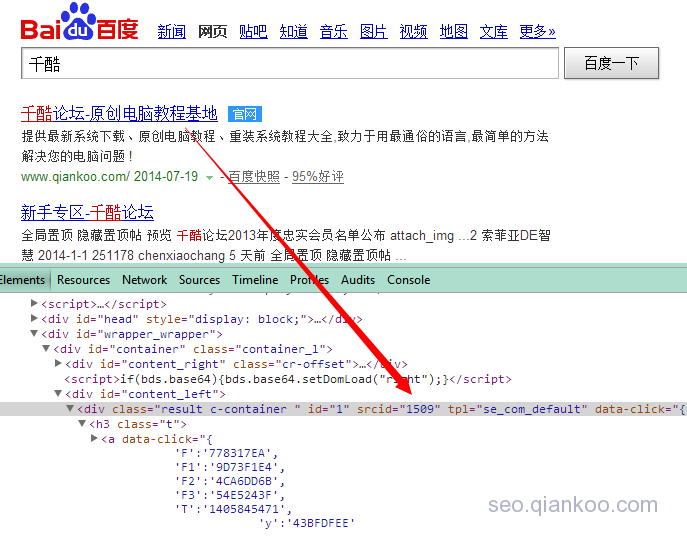Collapse the div id="wrapper_wrapper" node
The height and width of the screenshot is (541, 687).
[34, 333]
